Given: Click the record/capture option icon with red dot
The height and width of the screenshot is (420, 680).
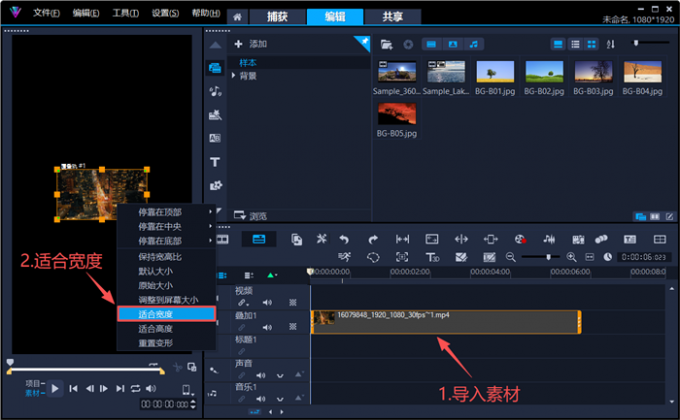Looking at the screenshot, I should click(520, 239).
